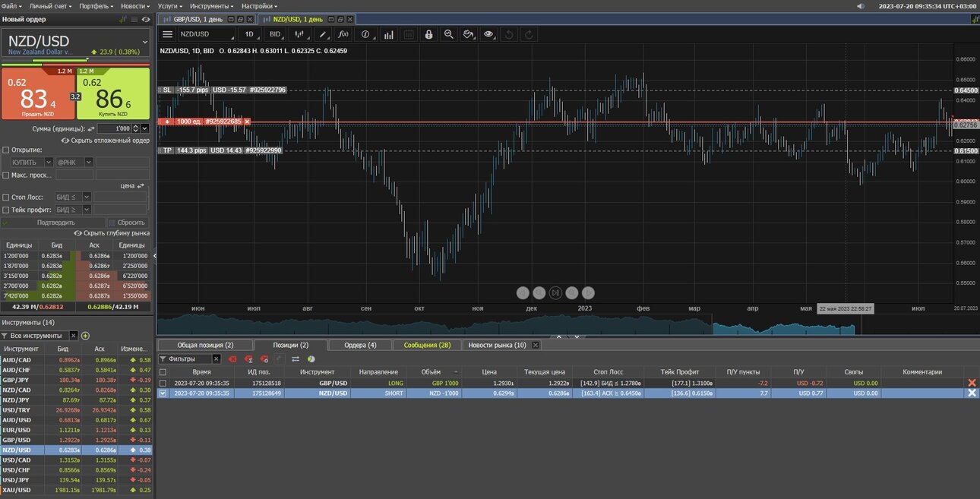Click the undo arrow in chart toolbar
The height and width of the screenshot is (499, 980).
[x=509, y=34]
